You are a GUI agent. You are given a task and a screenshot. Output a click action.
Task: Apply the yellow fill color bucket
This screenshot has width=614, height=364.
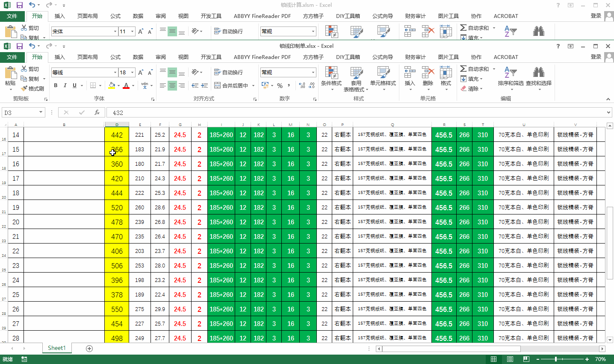[x=112, y=85]
